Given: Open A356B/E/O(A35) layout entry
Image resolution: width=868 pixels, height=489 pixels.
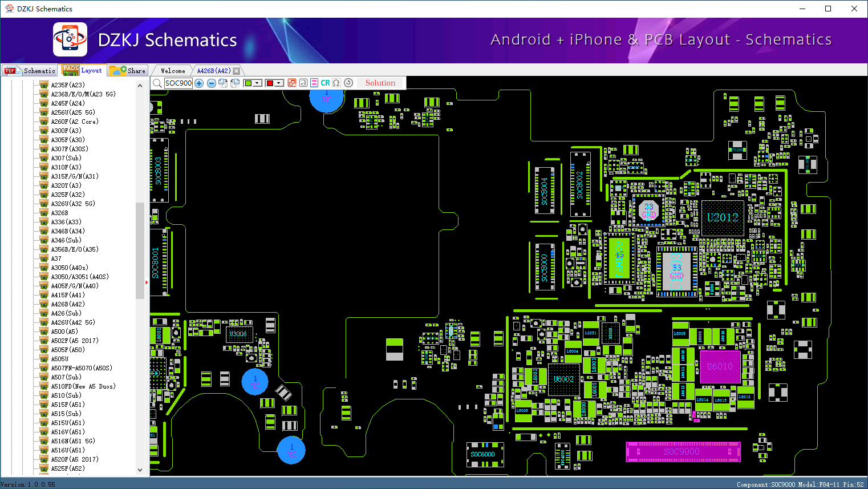Looking at the screenshot, I should coord(75,249).
